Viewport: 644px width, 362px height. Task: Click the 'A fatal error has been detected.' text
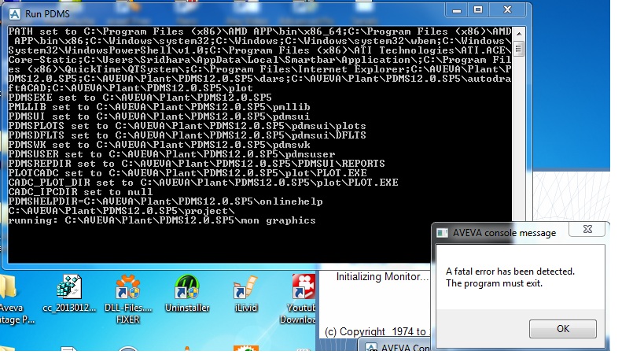[x=510, y=271]
